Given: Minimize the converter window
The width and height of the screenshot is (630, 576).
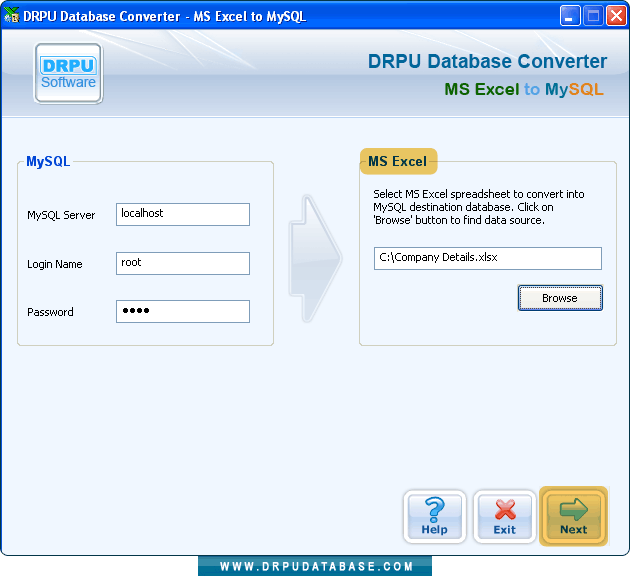Looking at the screenshot, I should click(570, 16).
